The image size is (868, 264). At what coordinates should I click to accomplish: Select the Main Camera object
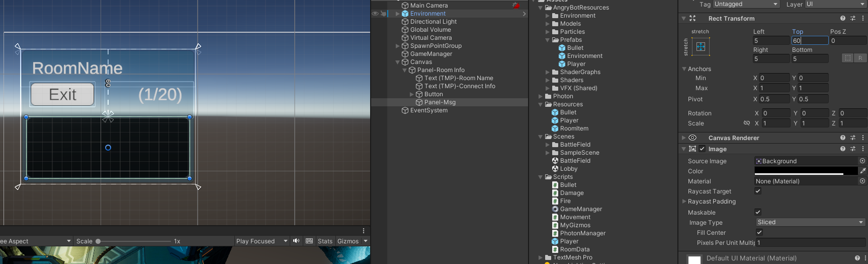(424, 6)
